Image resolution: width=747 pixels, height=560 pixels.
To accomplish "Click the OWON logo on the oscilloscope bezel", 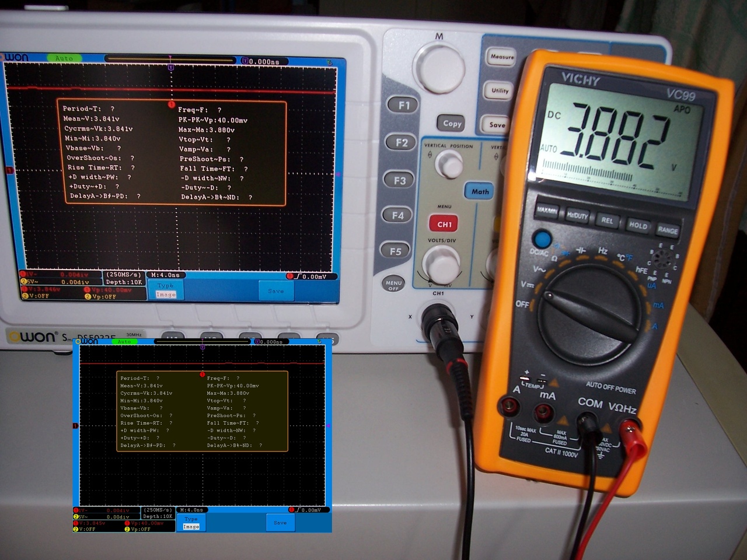I will (33, 337).
